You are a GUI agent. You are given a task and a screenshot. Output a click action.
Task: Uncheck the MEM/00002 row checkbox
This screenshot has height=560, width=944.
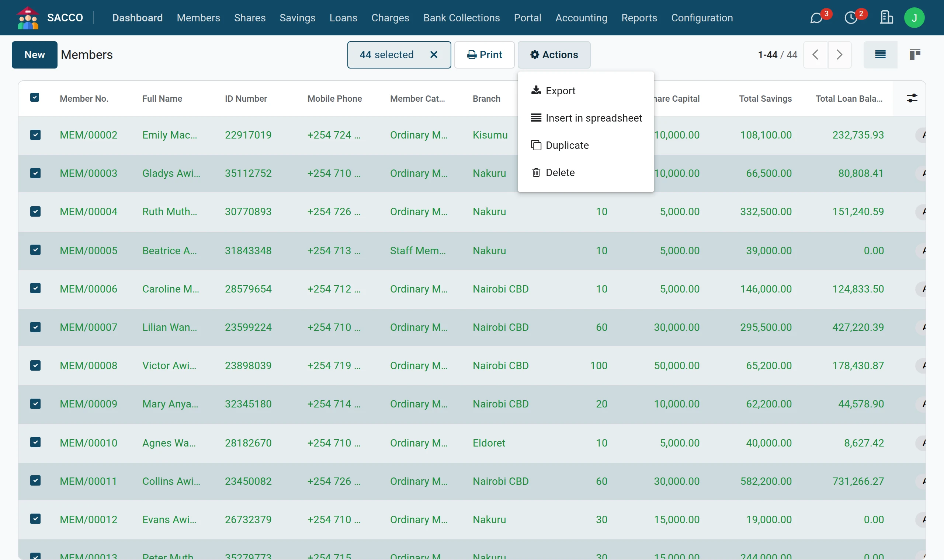click(35, 135)
